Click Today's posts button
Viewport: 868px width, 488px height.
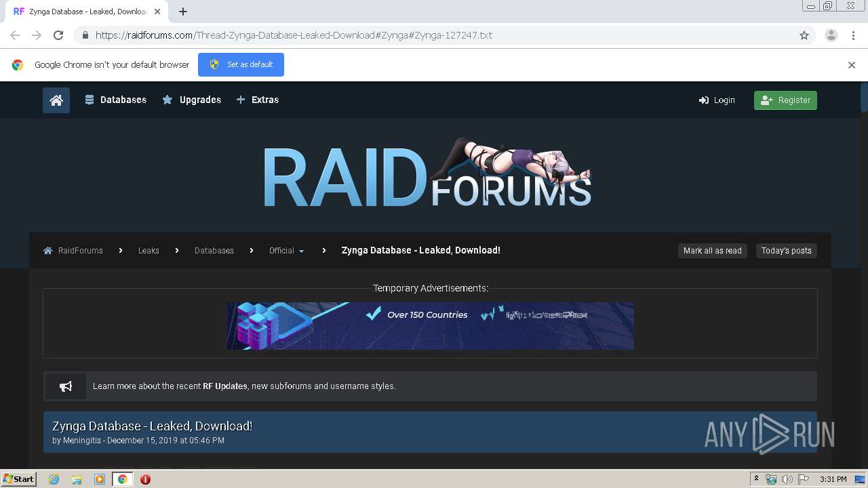[786, 251]
